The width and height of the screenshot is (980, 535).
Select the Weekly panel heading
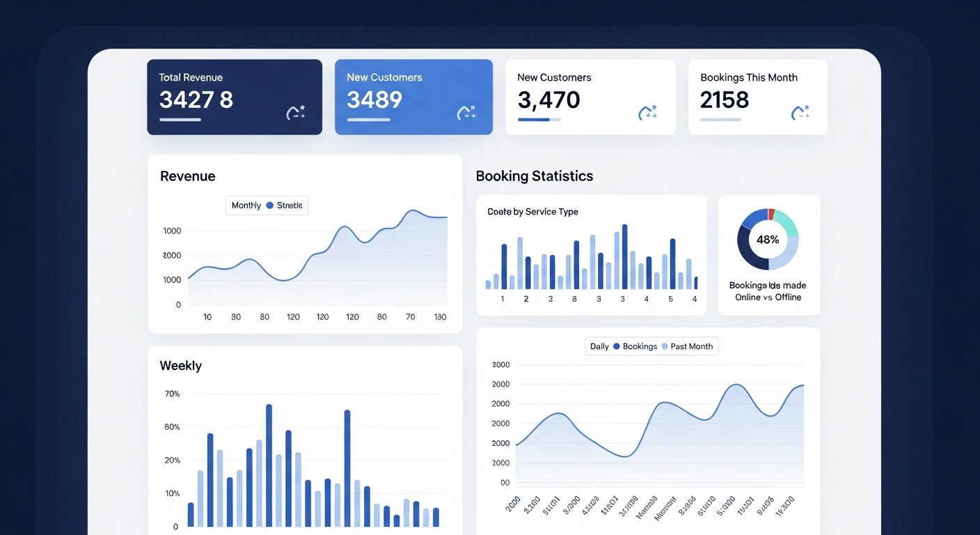[x=181, y=366]
